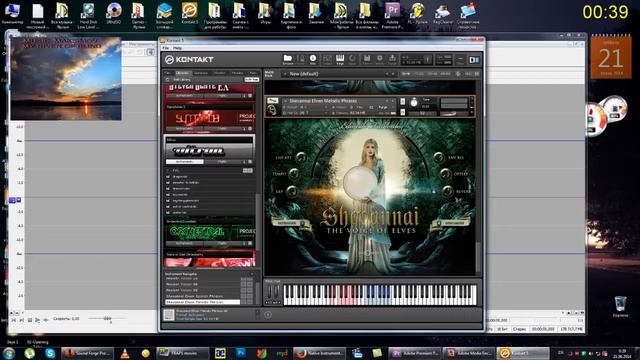
Task: Open the Recycle Bin on desktop
Action: point(620,307)
